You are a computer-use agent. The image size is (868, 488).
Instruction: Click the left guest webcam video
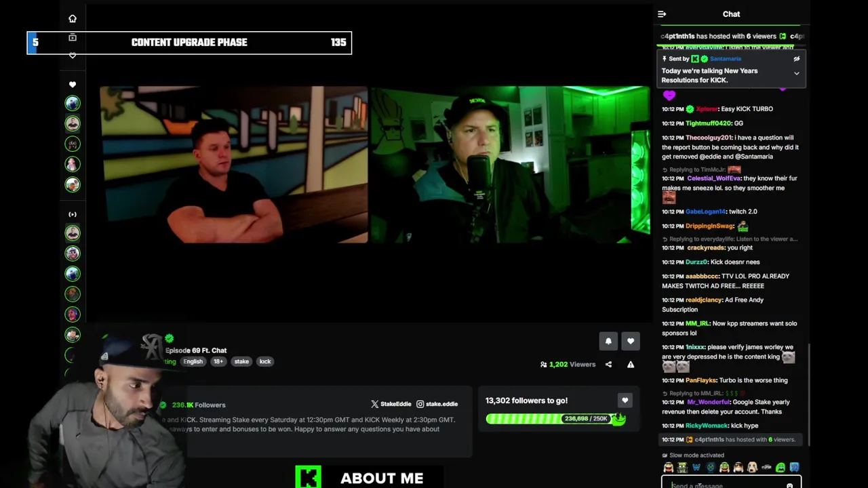[234, 165]
